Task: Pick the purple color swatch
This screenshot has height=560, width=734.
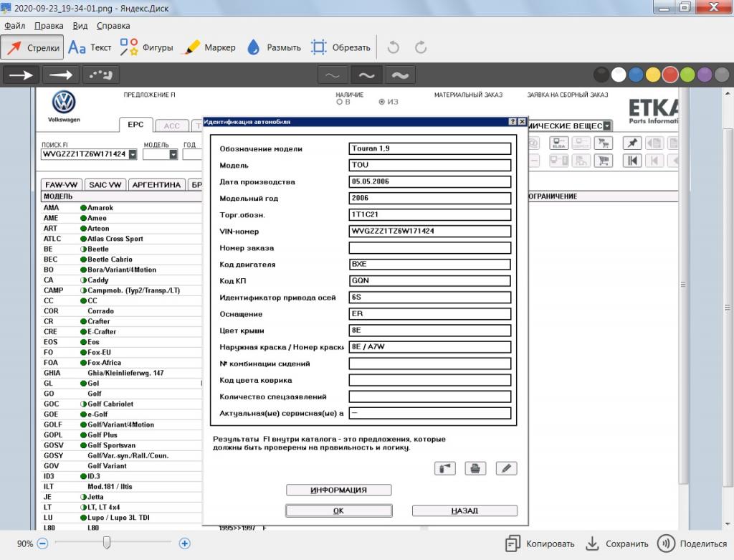Action: (x=705, y=75)
